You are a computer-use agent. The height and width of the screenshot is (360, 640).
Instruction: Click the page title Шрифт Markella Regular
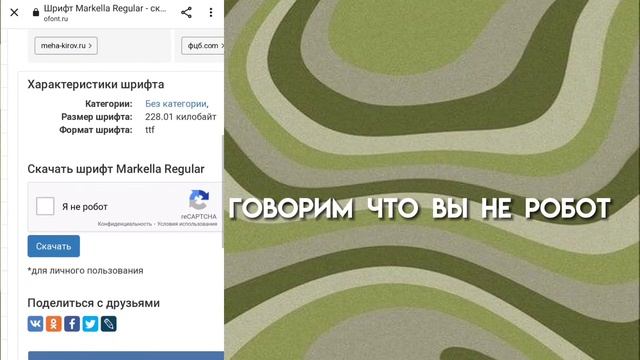[105, 9]
